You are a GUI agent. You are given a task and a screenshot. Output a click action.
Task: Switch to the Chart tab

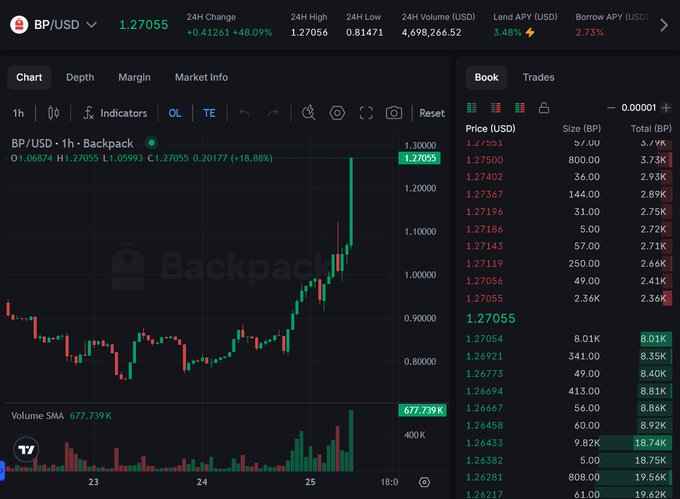pyautogui.click(x=29, y=77)
